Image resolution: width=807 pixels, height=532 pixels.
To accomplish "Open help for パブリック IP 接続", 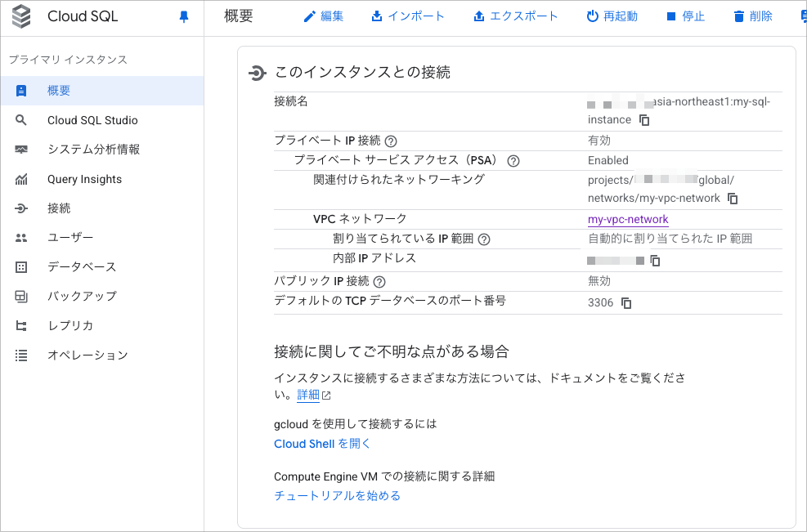I will pos(379,281).
